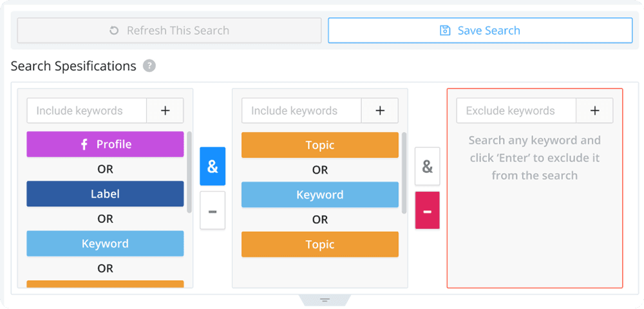Select the Keyword tag in middle column
Viewport: 644px width, 309px height.
[x=320, y=194]
